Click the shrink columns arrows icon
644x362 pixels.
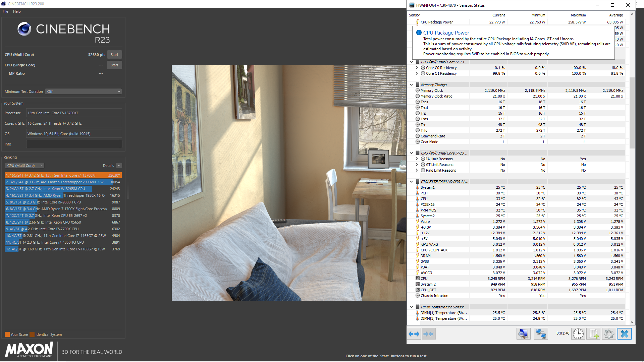pos(428,334)
